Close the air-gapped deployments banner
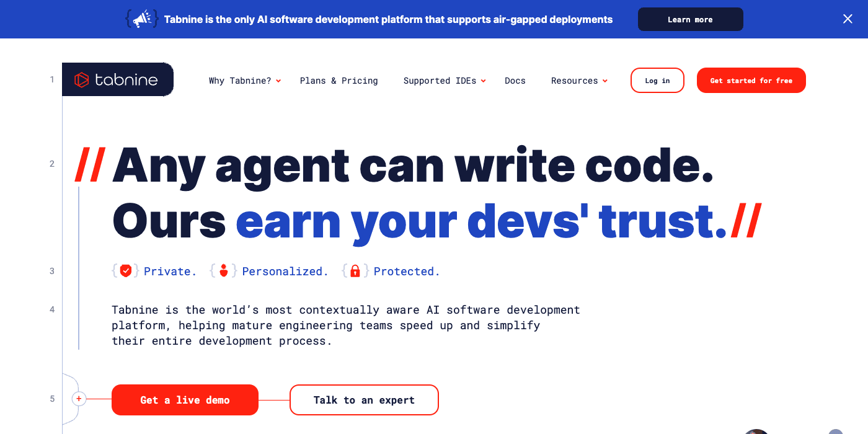This screenshot has width=868, height=434. [x=848, y=19]
